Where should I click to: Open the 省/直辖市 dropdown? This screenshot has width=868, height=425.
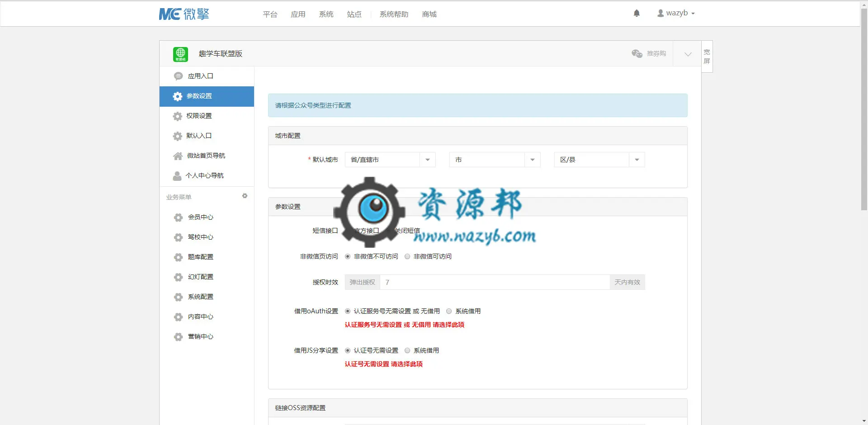tap(390, 160)
